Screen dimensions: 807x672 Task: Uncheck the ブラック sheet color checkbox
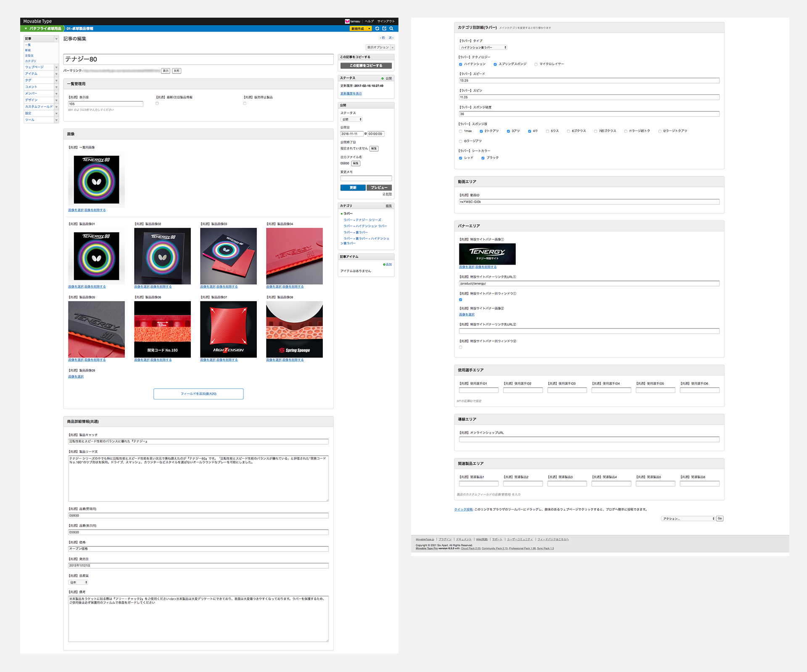[483, 158]
